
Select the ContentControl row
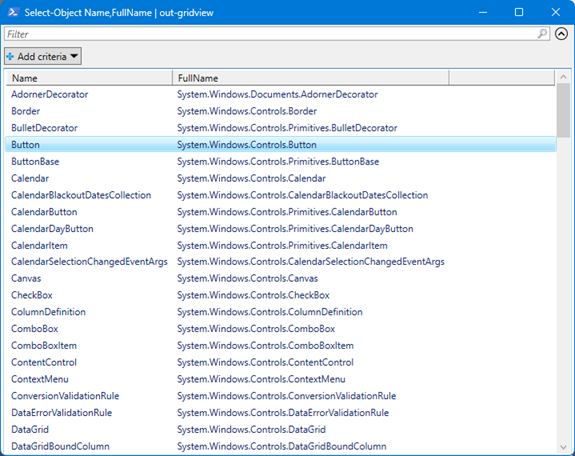[x=281, y=362]
